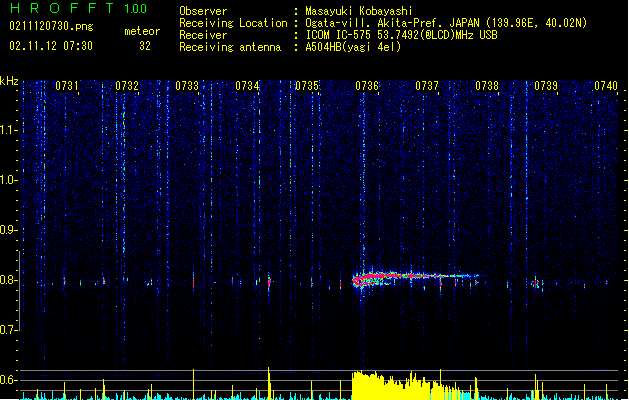Click the HROFFT 1.0.0 title text

[x=78, y=8]
